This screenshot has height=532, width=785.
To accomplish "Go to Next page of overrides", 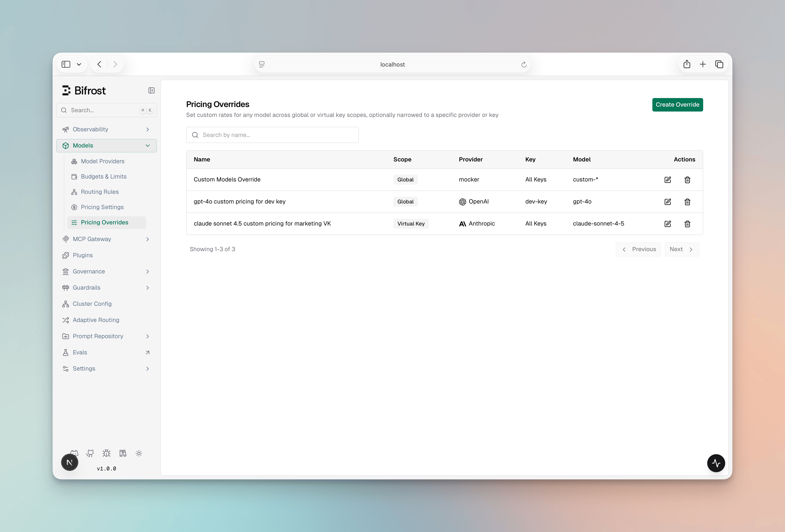I will click(682, 249).
